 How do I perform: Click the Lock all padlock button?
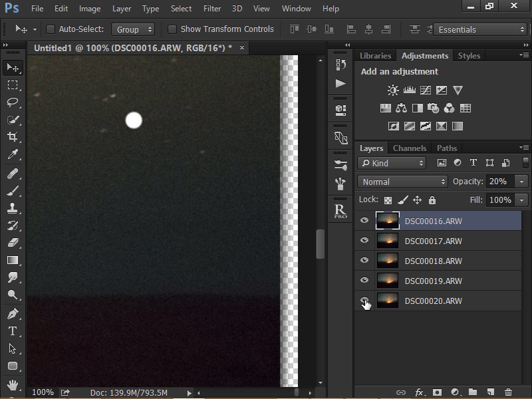(x=432, y=200)
